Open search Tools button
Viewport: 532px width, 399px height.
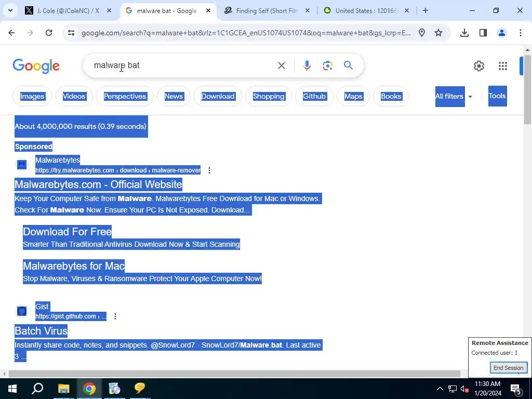click(x=497, y=96)
